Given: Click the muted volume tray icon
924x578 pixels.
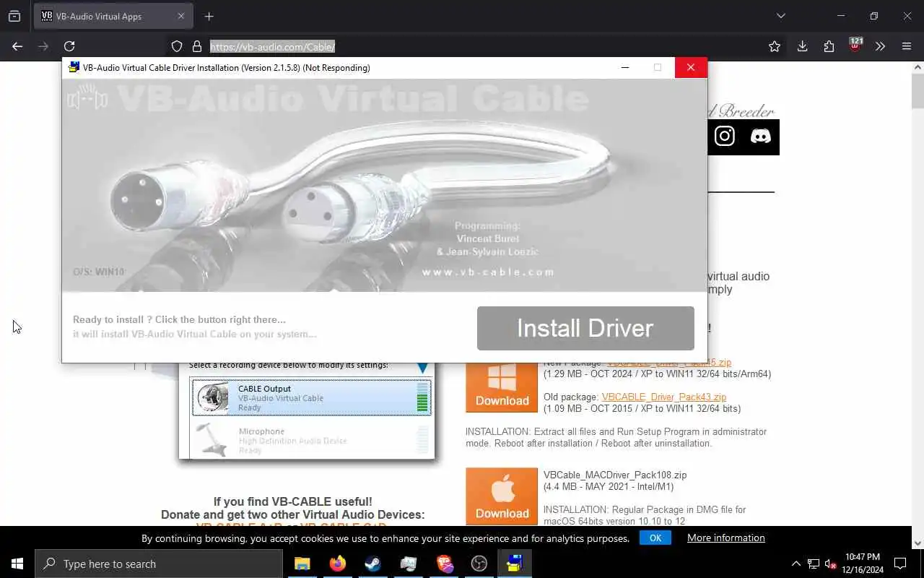Looking at the screenshot, I should 831,564.
